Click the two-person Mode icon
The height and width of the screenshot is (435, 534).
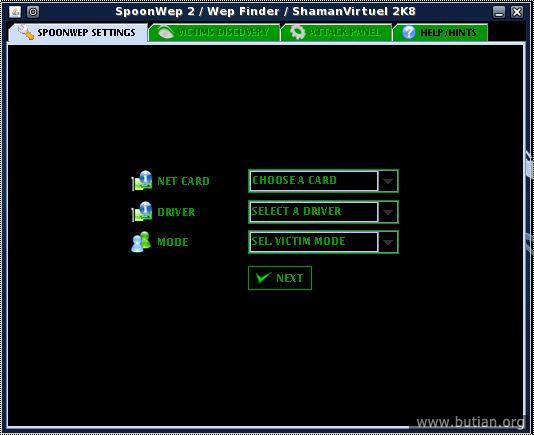pyautogui.click(x=141, y=242)
